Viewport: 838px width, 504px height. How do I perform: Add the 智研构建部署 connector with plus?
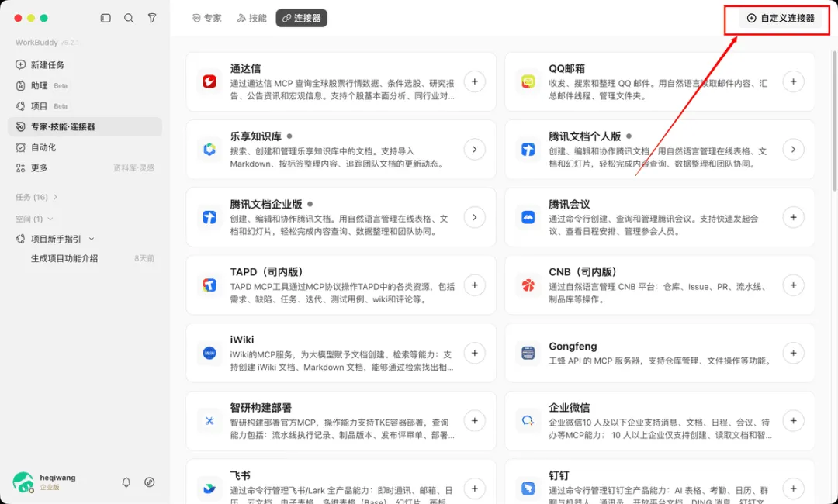(x=475, y=421)
